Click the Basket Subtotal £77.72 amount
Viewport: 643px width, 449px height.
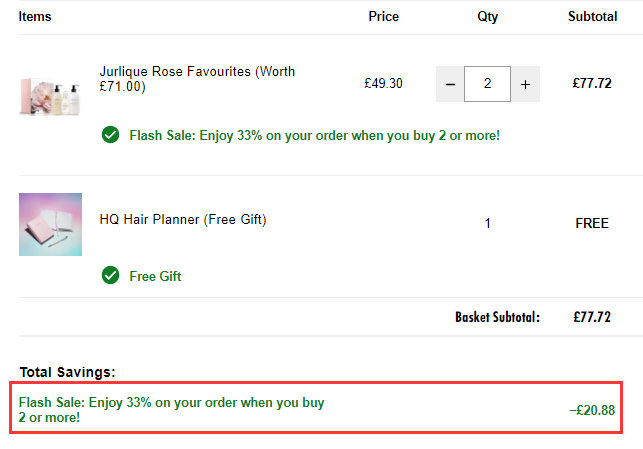tap(592, 317)
